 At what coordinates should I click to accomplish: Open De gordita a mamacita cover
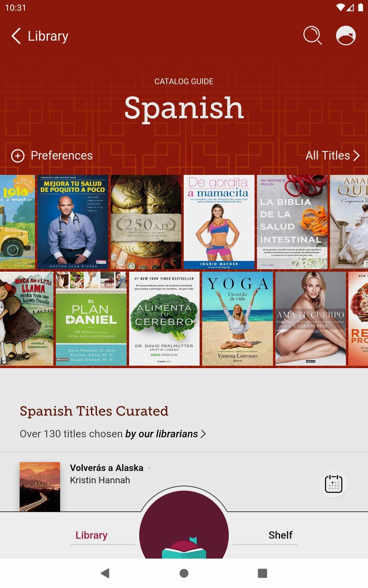[219, 222]
